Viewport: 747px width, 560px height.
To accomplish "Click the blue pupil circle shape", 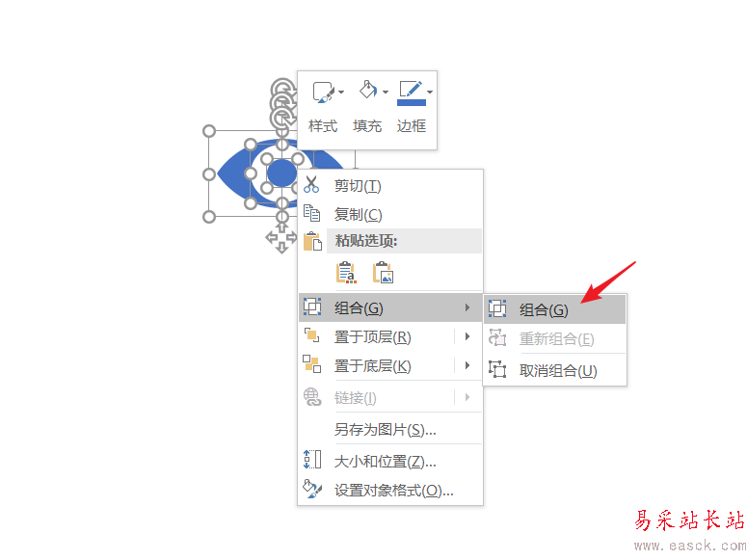I will coord(281,173).
